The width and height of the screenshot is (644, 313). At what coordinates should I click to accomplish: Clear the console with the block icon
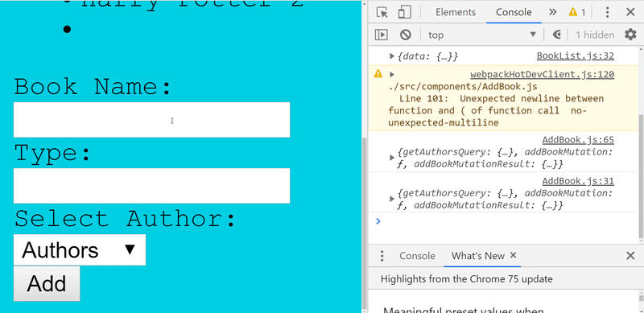tap(406, 35)
